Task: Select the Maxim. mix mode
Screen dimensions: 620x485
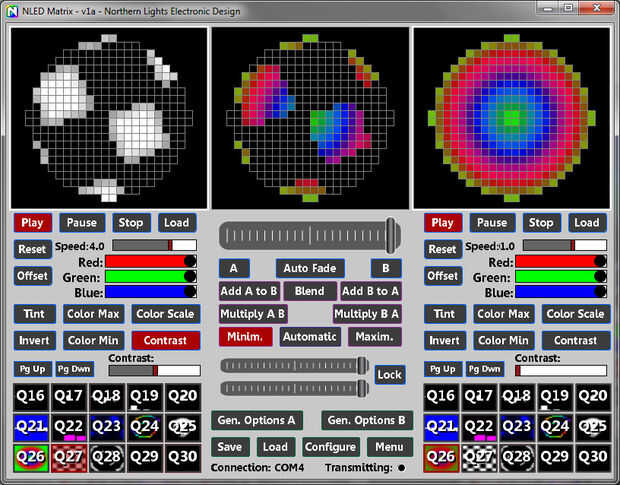Action: 374,337
